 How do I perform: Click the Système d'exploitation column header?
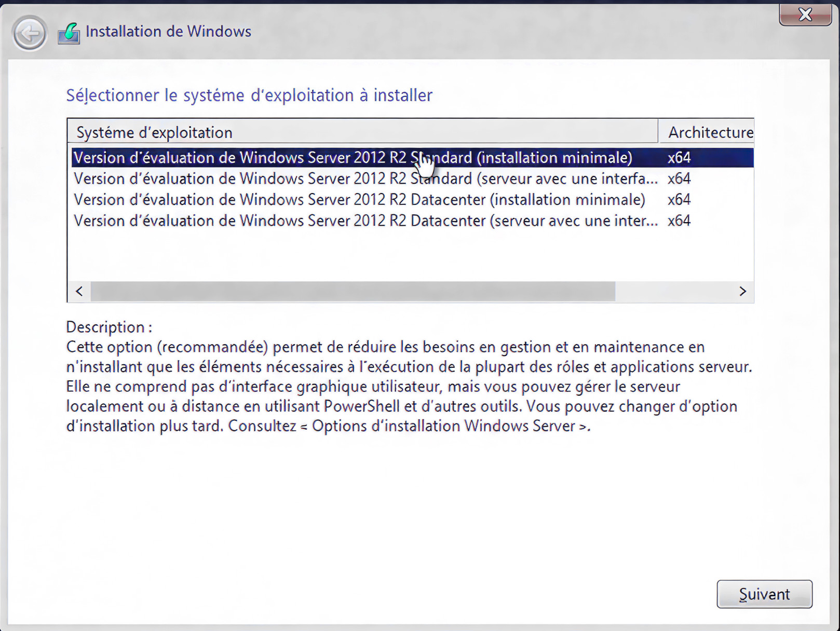154,132
